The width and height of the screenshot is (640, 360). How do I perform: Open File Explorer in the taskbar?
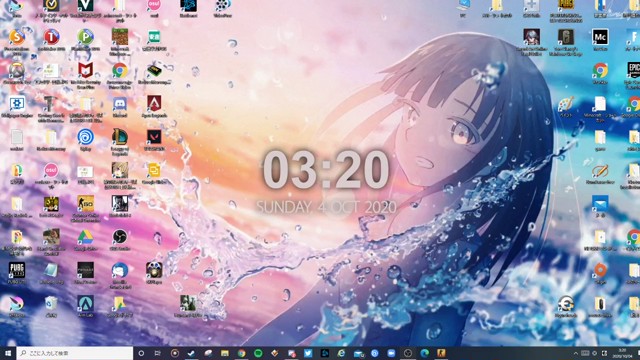click(x=224, y=353)
